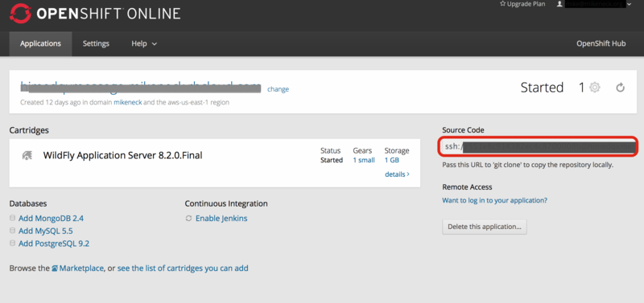Image resolution: width=644 pixels, height=303 pixels.
Task: Select the Source Code ssh URL field
Action: tap(539, 146)
